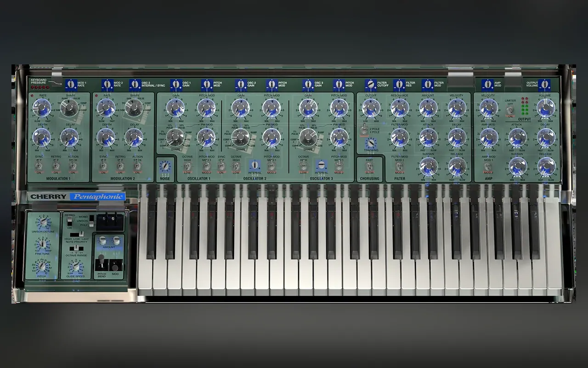Toggle the CHORUSING fast/slow switch

[x=370, y=166]
